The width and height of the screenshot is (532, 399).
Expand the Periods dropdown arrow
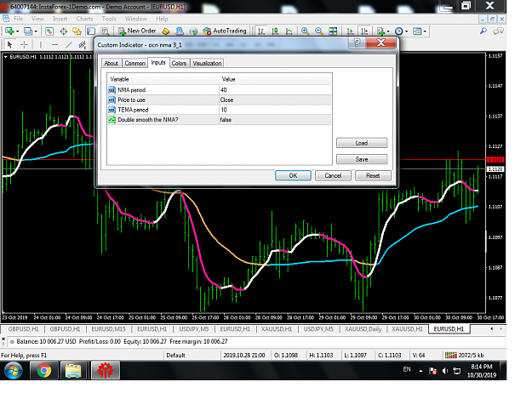(407, 31)
